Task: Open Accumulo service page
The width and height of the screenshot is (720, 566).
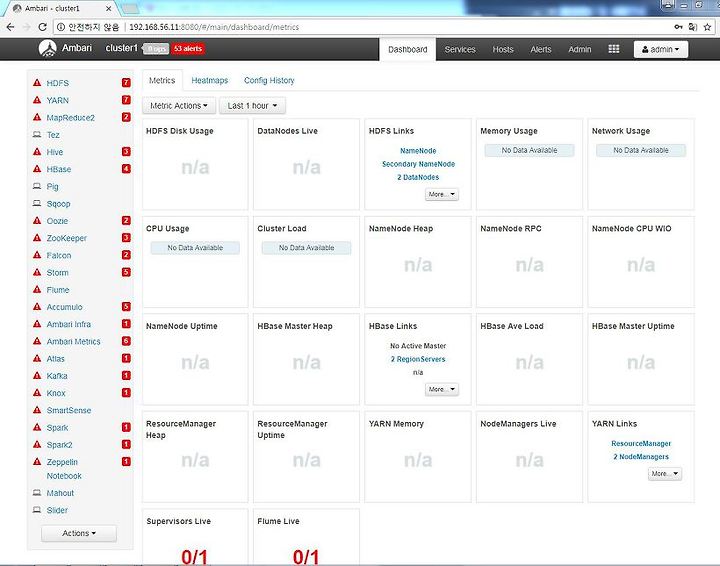Action: (64, 307)
